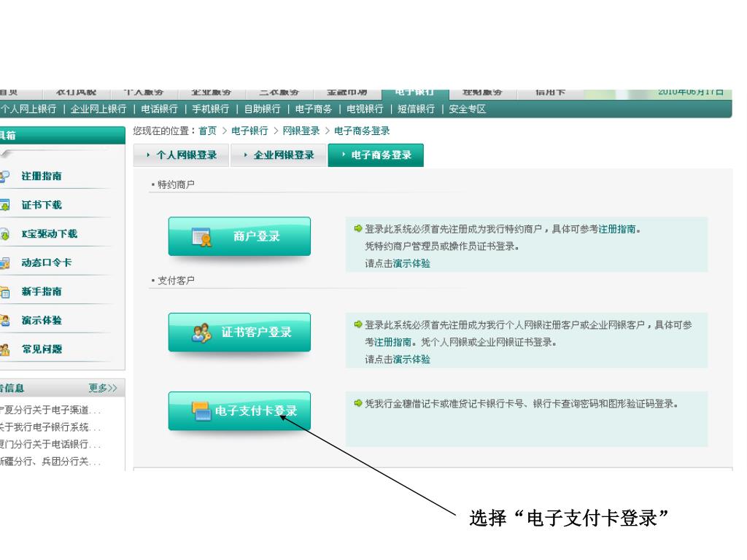This screenshot has height=560, width=747.
Task: Switch to the 个人网银登录 tab
Action: tap(181, 155)
